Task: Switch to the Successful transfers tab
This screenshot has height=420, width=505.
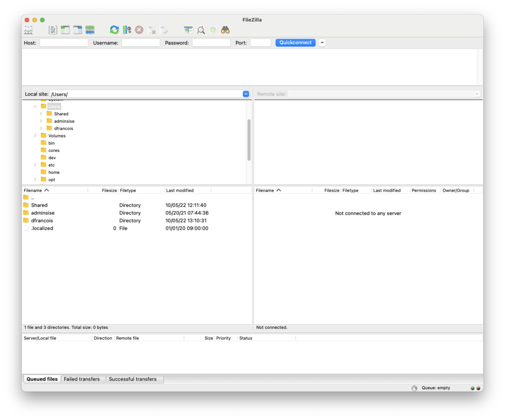Action: pyautogui.click(x=135, y=379)
